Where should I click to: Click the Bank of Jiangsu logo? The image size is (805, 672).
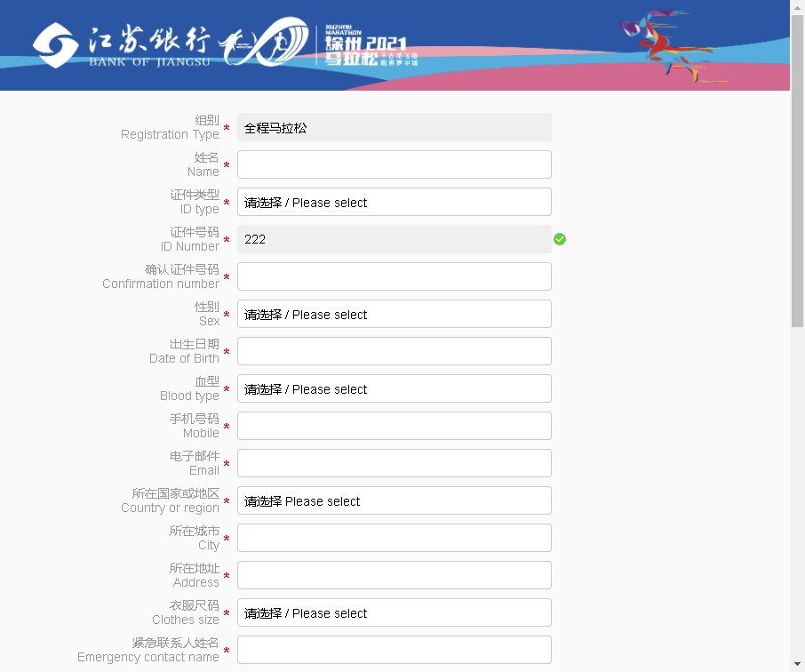(x=122, y=45)
